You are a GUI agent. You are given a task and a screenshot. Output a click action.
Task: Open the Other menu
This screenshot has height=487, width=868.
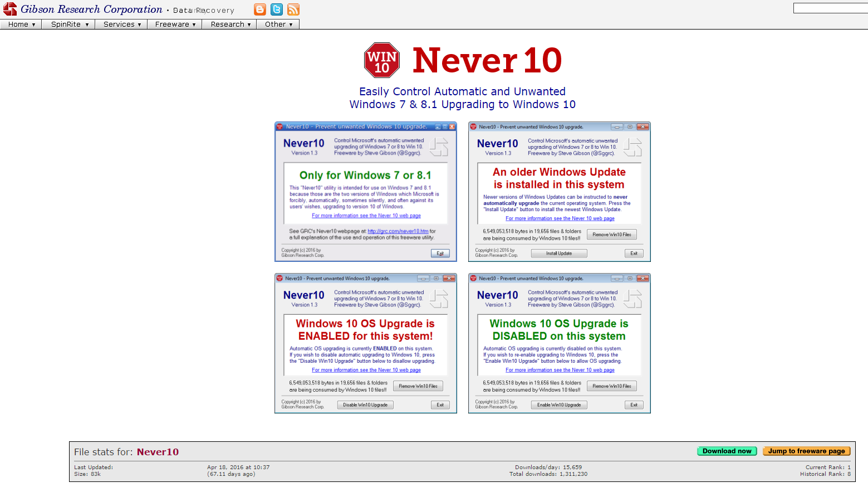[278, 25]
